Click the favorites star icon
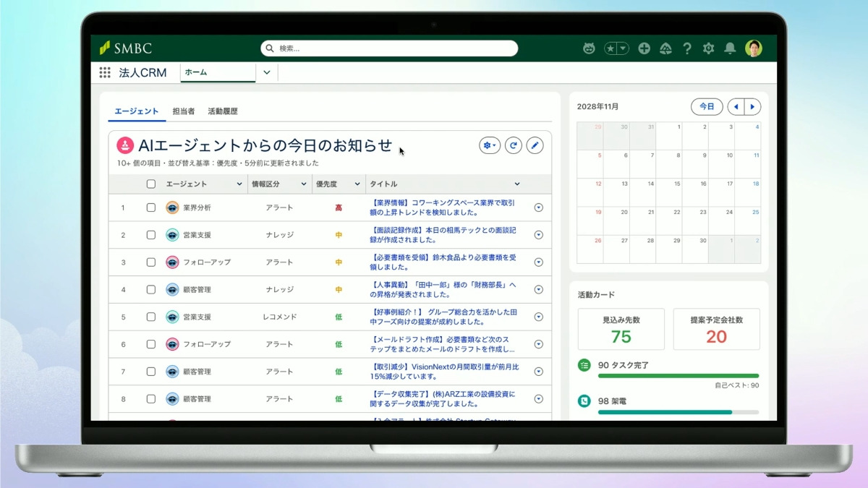 pos(610,48)
